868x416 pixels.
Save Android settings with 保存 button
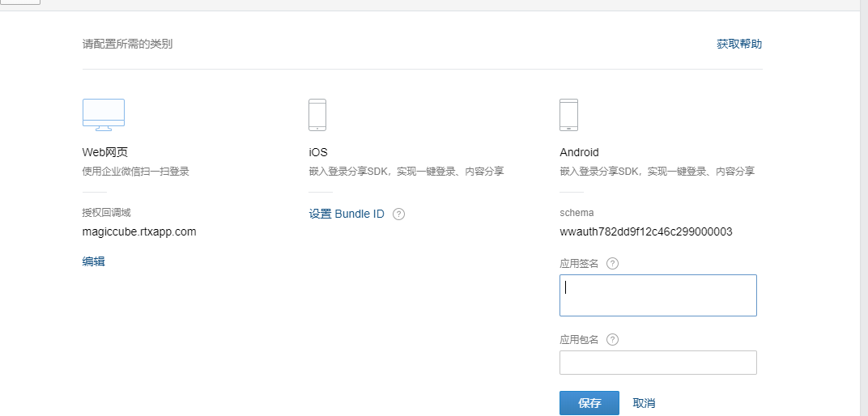tap(589, 403)
